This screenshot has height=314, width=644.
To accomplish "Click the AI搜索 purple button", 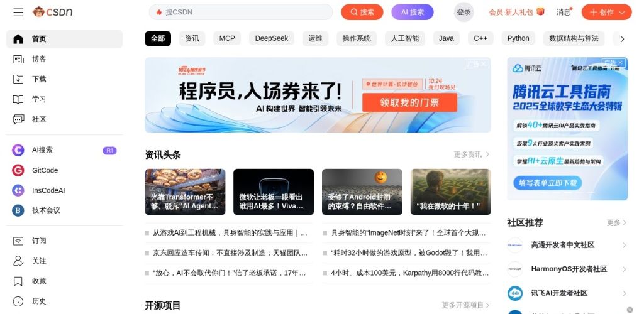I will click(413, 13).
